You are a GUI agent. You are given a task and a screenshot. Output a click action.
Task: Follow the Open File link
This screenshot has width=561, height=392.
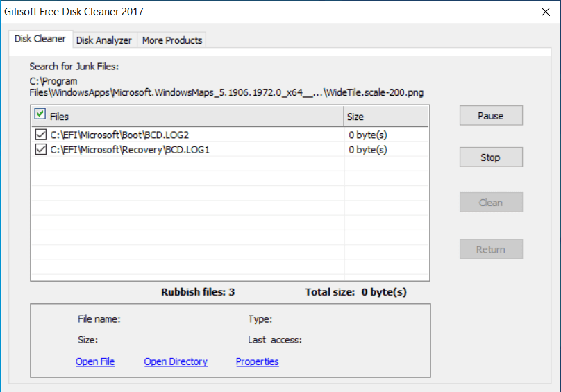(x=95, y=361)
